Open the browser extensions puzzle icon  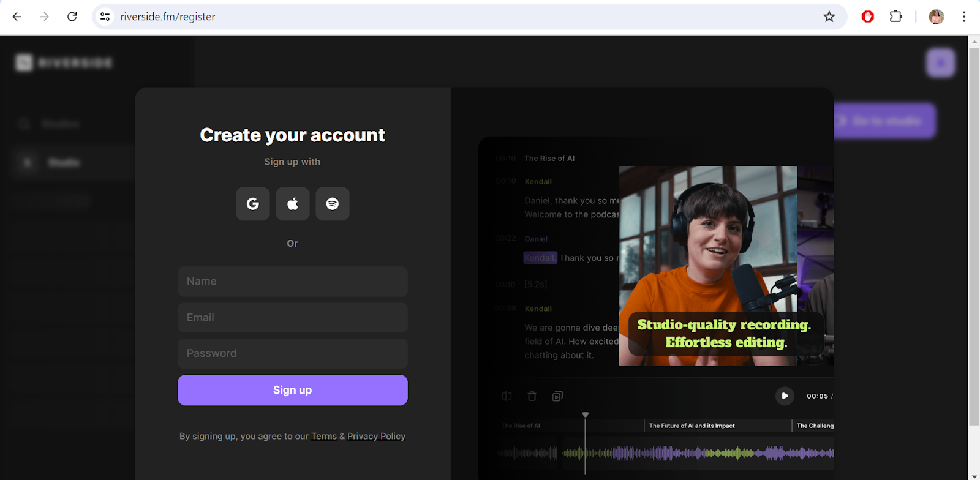tap(896, 17)
